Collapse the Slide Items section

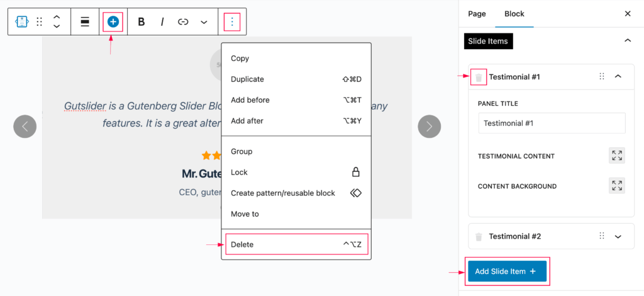(x=627, y=41)
